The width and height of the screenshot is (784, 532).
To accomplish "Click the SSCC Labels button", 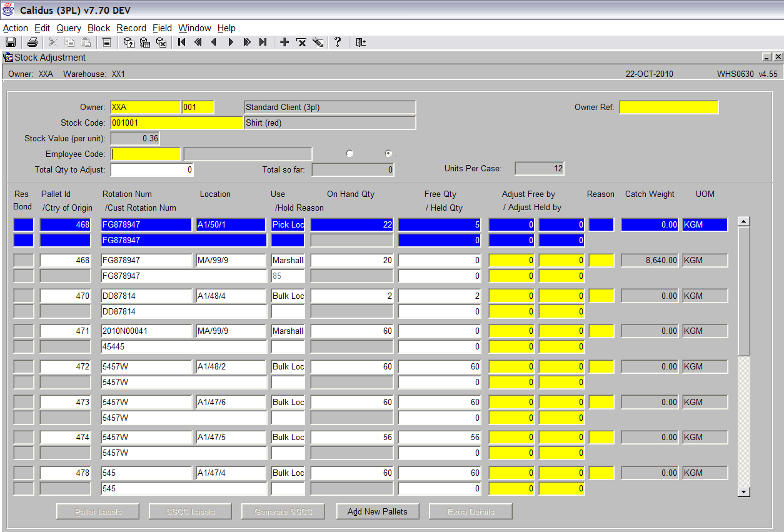I will (x=190, y=511).
